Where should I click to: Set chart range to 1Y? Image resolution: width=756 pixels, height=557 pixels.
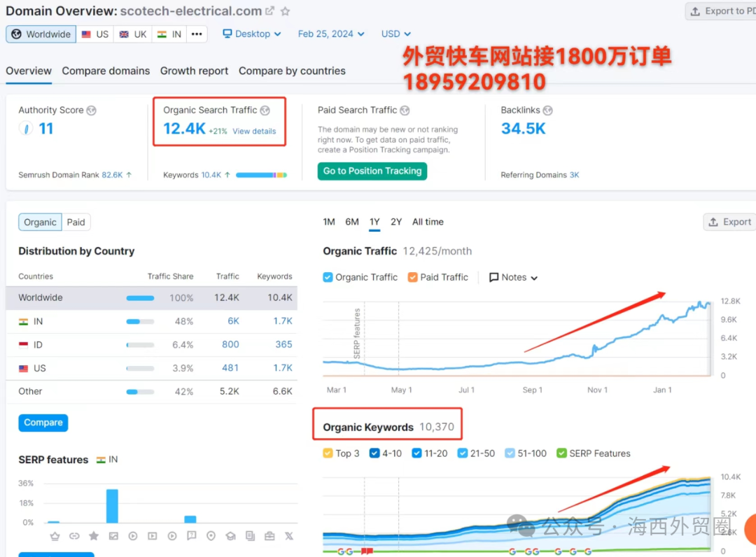coord(374,222)
